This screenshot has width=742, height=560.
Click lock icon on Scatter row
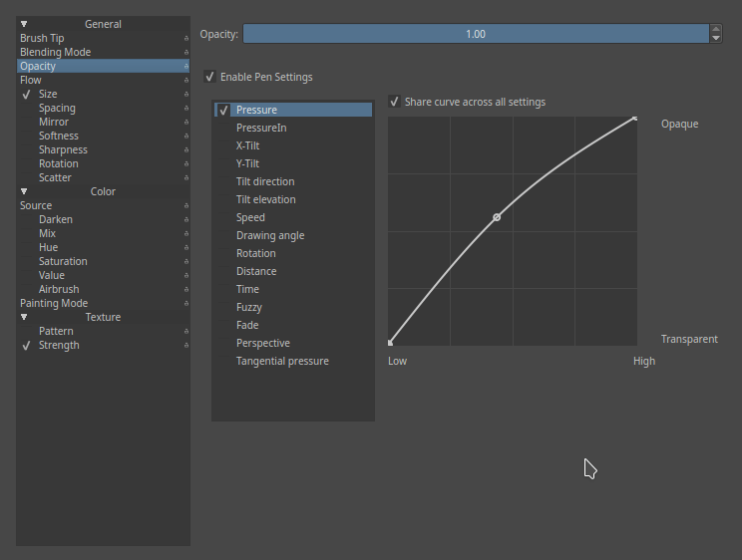[x=185, y=177]
